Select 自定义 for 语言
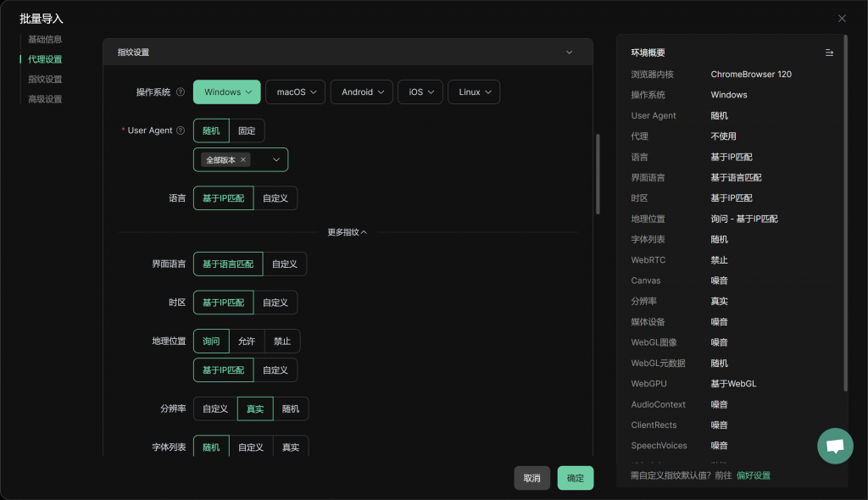Screen dimensions: 868x500 point(275,198)
